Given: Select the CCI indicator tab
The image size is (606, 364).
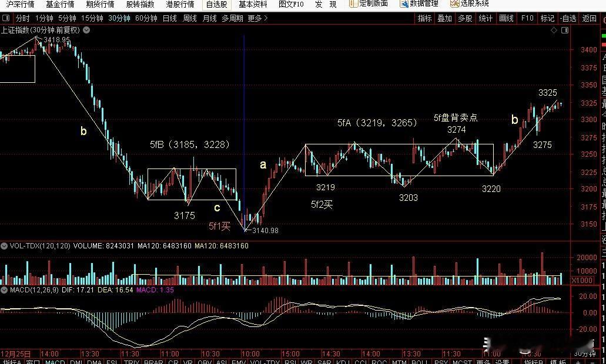Looking at the screenshot, I should [360, 362].
